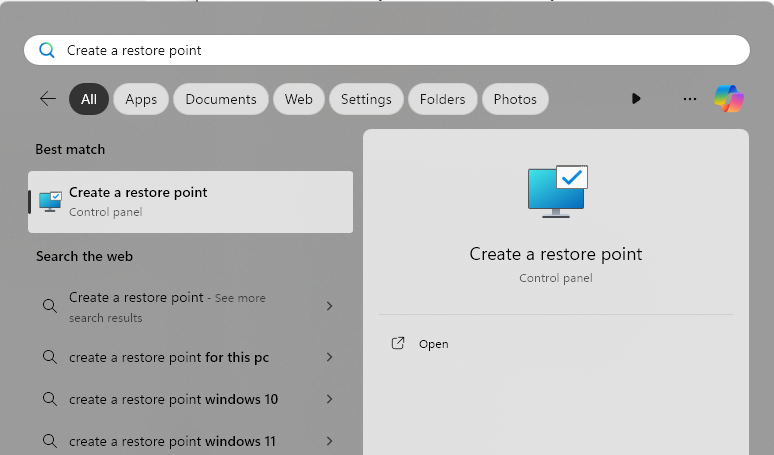Select the All filter tab

pyautogui.click(x=89, y=99)
